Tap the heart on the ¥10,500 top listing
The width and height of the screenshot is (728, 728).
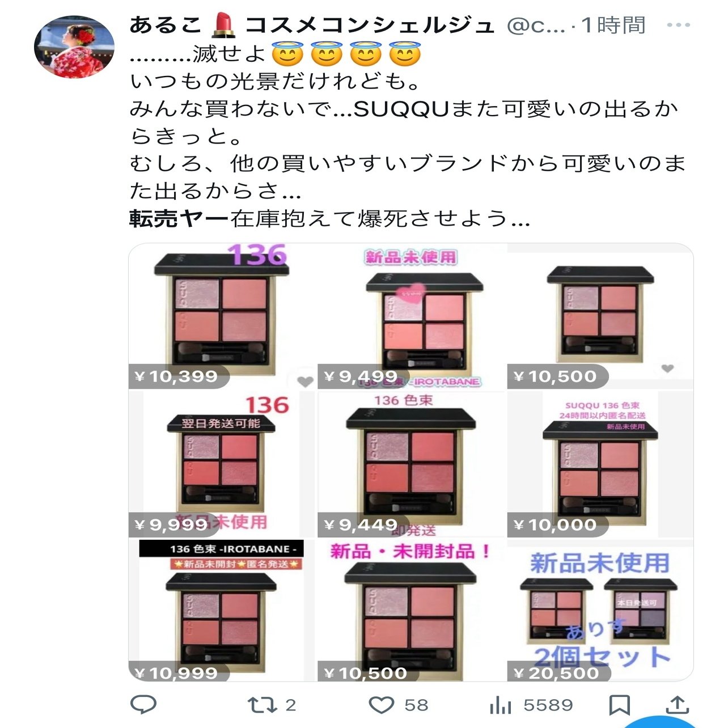pyautogui.click(x=667, y=369)
